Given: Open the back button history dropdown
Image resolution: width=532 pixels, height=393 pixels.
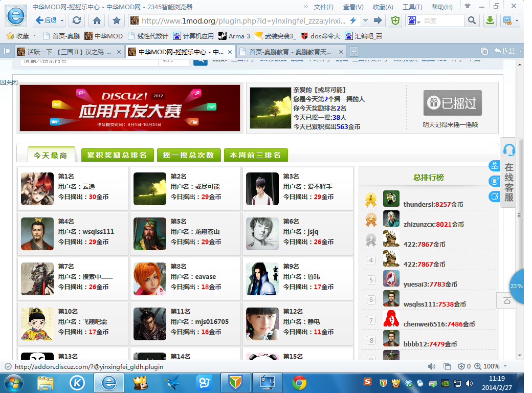Looking at the screenshot, I should (x=62, y=20).
